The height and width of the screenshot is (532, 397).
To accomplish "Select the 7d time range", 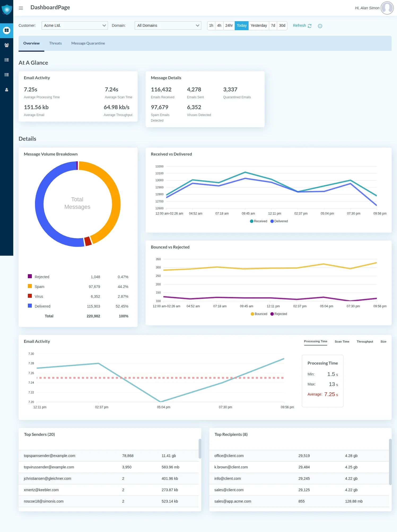I will (x=273, y=25).
